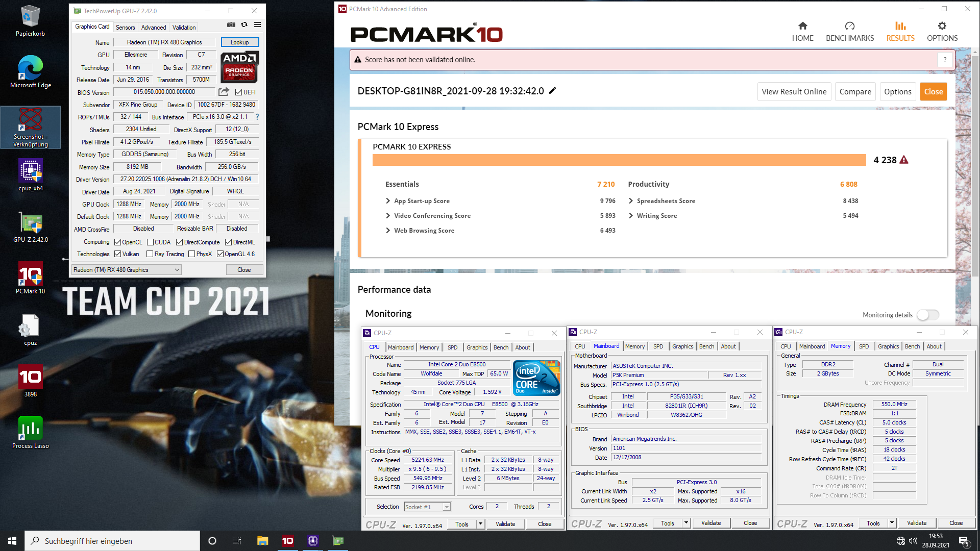
Task: Open the SPD tab in Mainboard CPU-Z window
Action: click(658, 346)
